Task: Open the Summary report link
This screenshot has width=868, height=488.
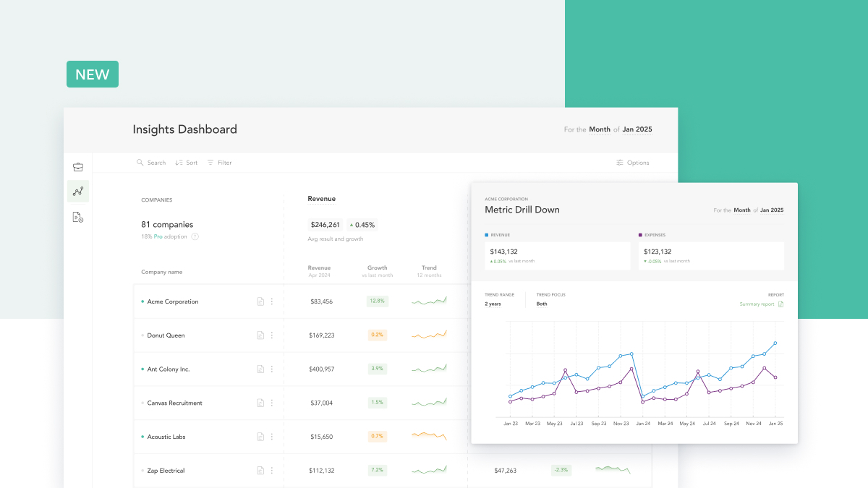Action: coord(757,304)
